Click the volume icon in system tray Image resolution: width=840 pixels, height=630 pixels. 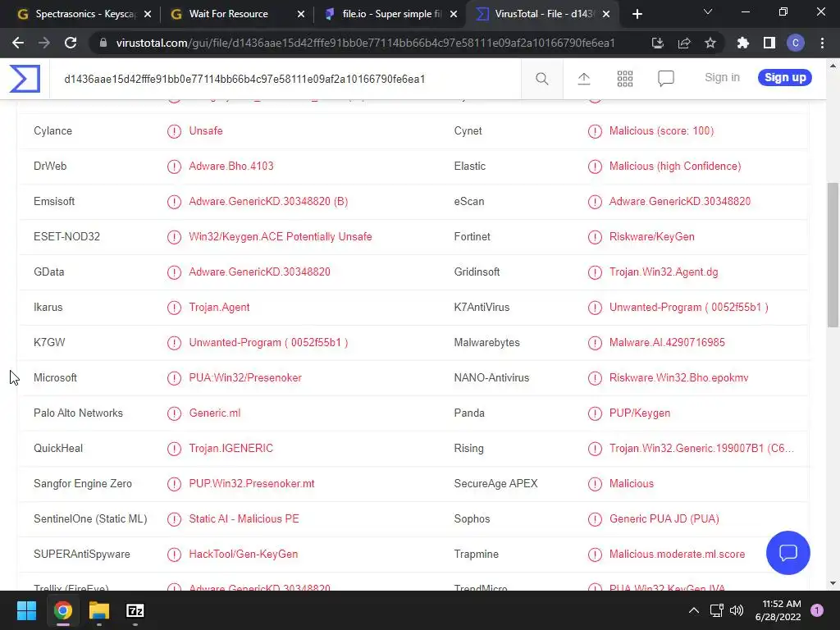coord(737,610)
